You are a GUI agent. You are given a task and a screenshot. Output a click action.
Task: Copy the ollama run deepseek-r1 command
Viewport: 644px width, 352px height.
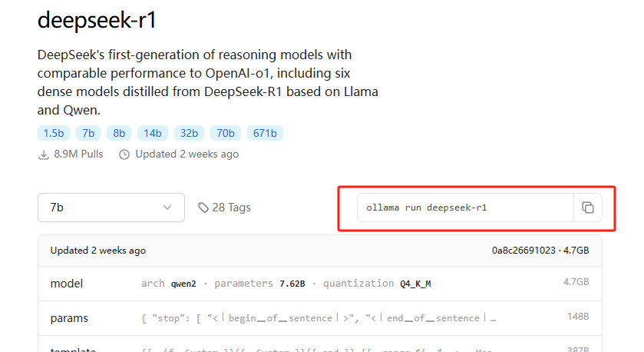click(588, 208)
